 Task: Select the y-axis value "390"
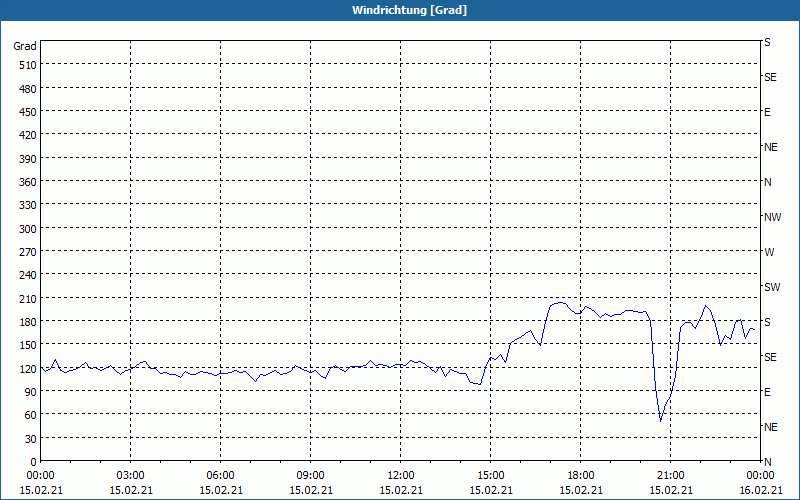click(x=28, y=159)
